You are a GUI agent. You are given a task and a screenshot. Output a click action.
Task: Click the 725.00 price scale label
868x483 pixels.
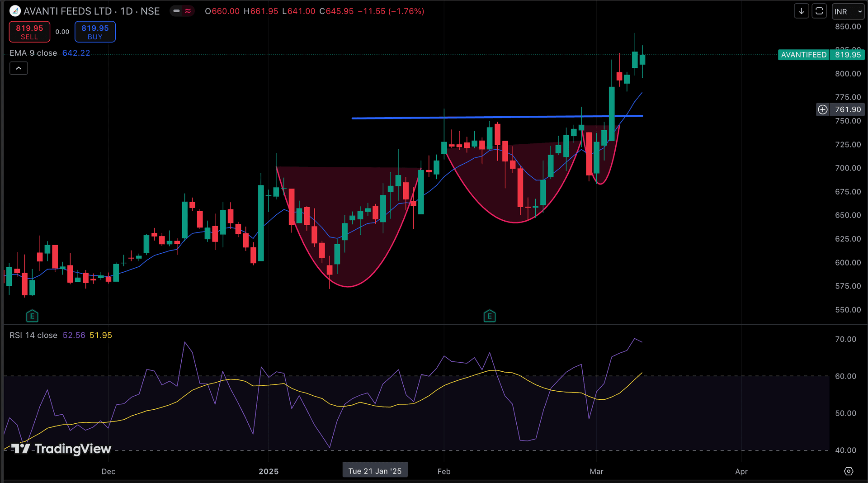pos(848,145)
